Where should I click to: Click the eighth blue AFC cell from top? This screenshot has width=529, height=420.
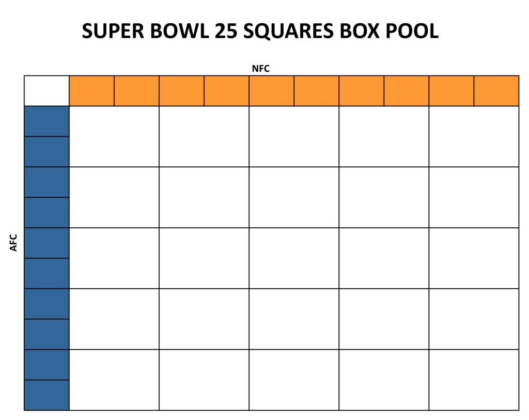(46, 334)
